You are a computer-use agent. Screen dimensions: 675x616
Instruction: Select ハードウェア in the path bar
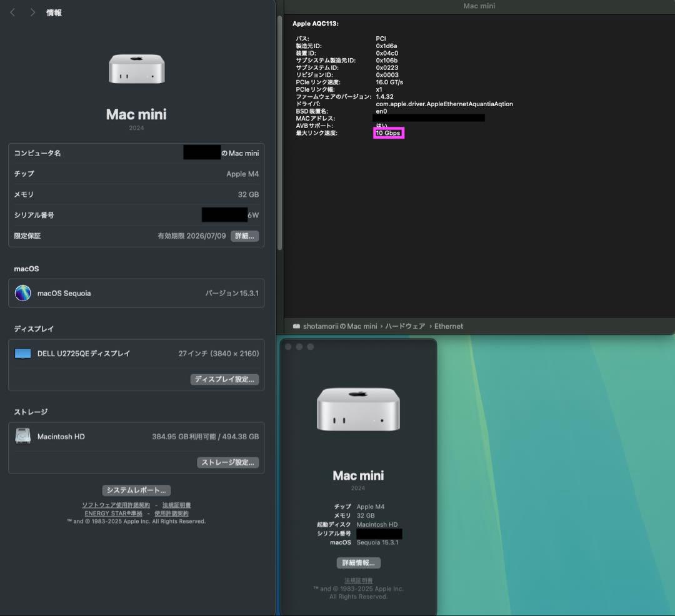coord(405,326)
